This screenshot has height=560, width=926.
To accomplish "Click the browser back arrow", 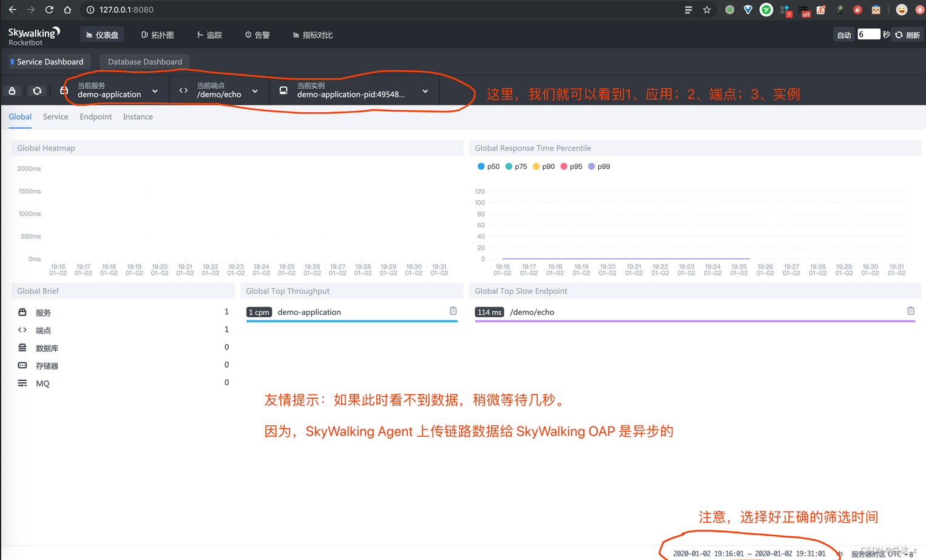I will coord(12,10).
